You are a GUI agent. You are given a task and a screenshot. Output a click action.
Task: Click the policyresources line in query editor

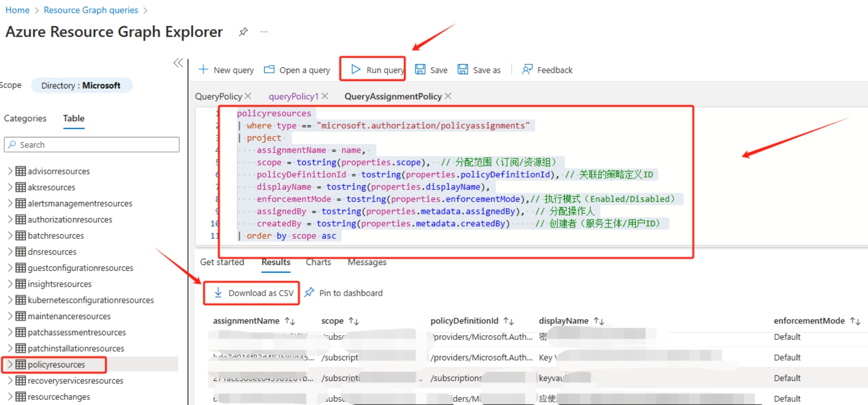274,113
